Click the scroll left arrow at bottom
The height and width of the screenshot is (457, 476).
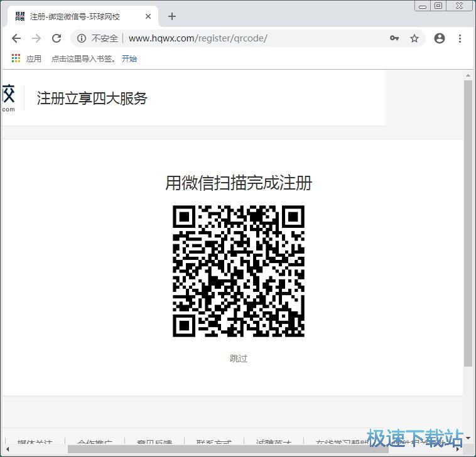pyautogui.click(x=8, y=449)
